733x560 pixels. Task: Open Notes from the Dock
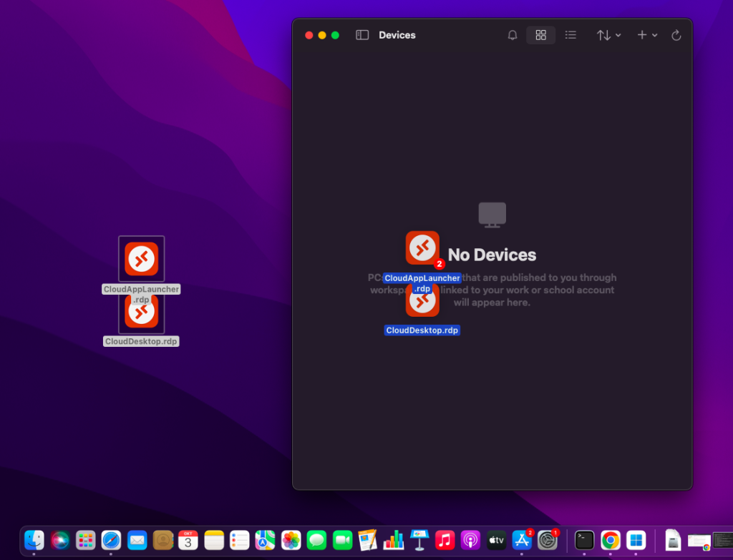(214, 541)
